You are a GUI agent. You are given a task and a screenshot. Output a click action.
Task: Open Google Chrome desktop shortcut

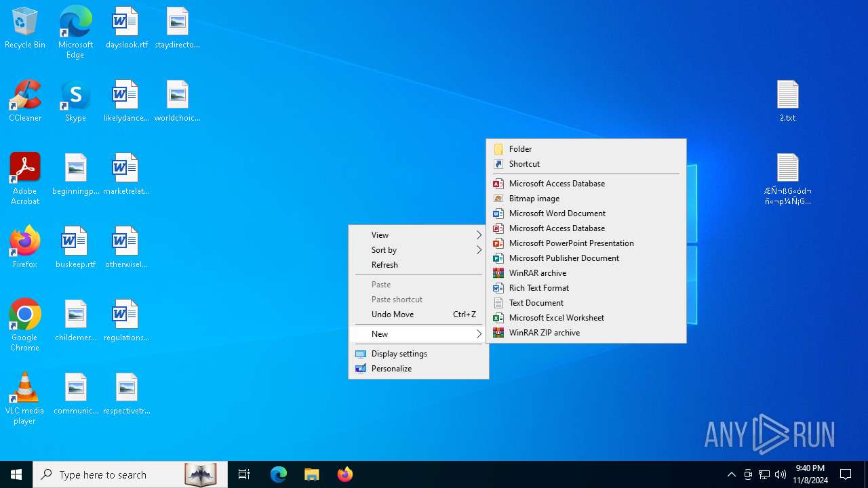pos(25,325)
